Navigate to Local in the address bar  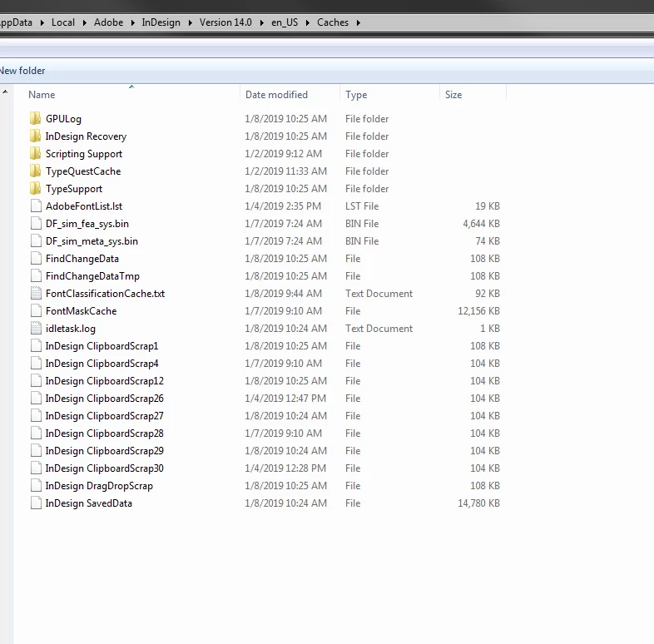(x=63, y=22)
